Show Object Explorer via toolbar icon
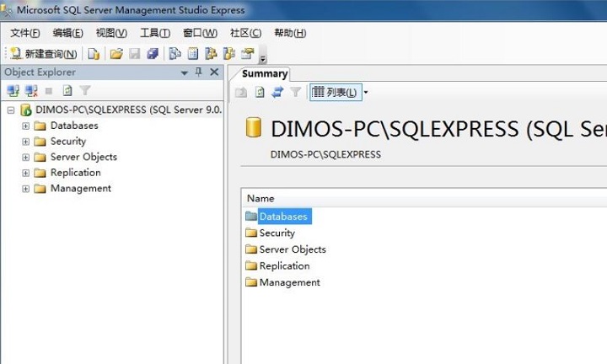Image resolution: width=607 pixels, height=364 pixels. [x=211, y=54]
